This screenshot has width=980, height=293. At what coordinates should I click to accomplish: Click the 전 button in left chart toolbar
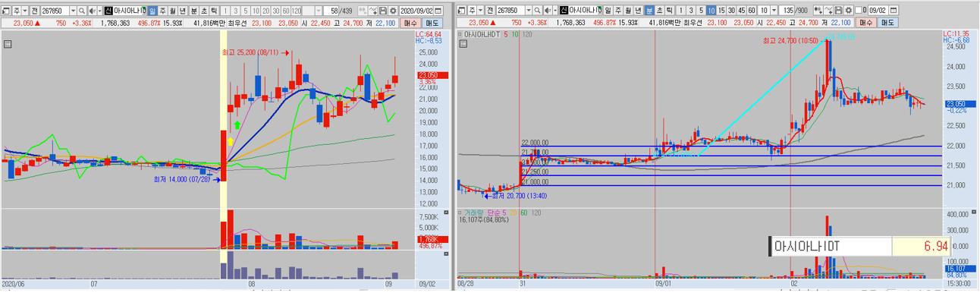(x=34, y=11)
